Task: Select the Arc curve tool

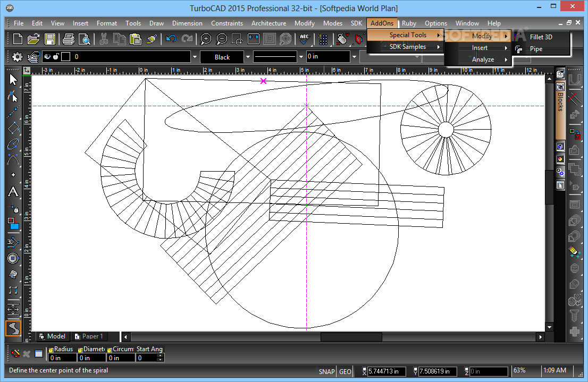Action: (13, 160)
